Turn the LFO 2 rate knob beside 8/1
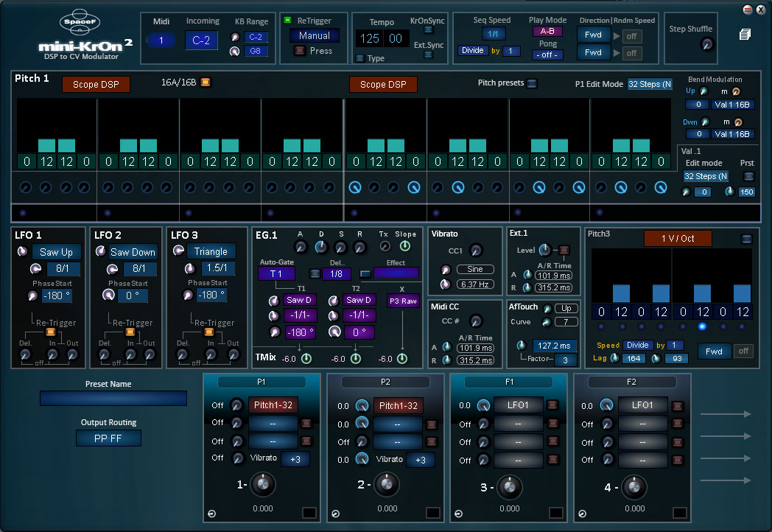The width and height of the screenshot is (772, 532). (112, 269)
